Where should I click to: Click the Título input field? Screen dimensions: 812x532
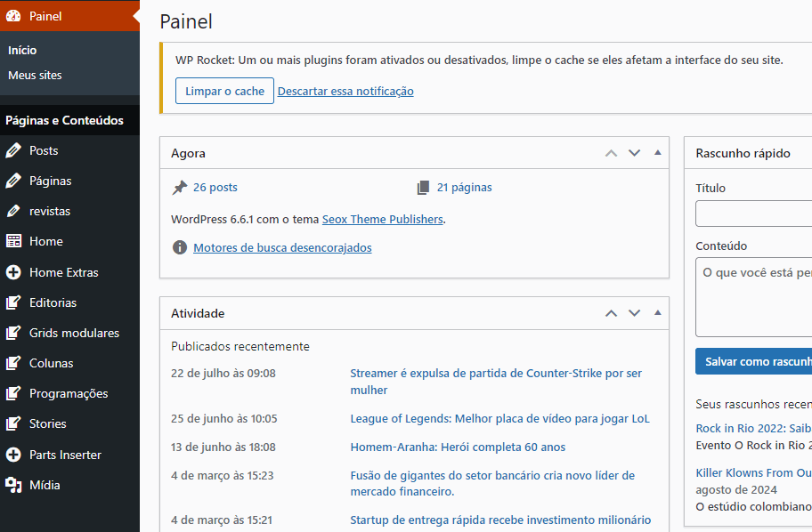pyautogui.click(x=753, y=214)
